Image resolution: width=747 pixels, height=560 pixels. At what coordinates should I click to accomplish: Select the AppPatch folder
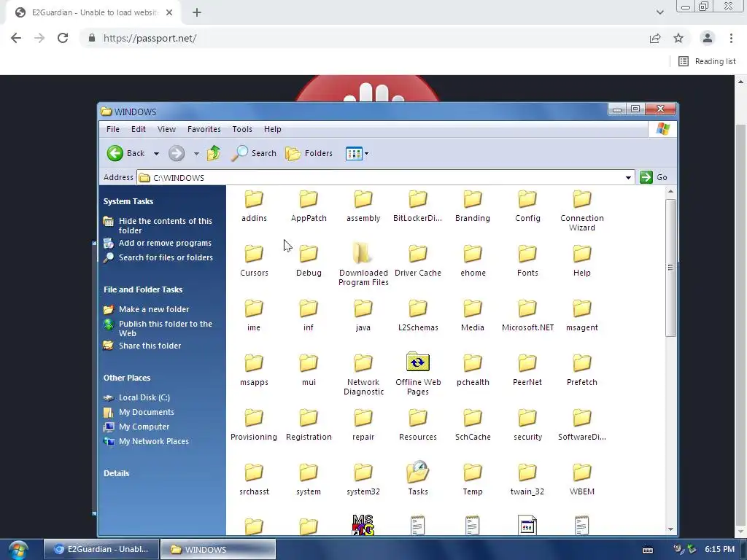309,206
